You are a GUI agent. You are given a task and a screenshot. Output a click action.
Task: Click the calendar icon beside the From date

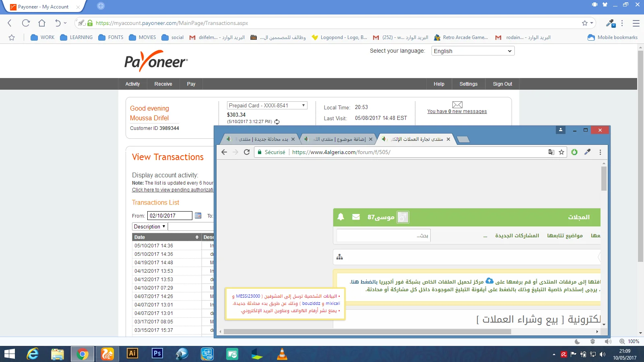pyautogui.click(x=198, y=216)
